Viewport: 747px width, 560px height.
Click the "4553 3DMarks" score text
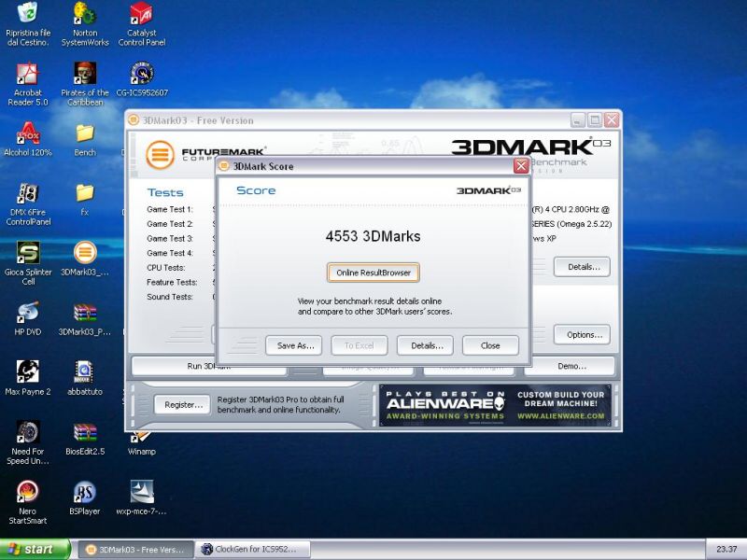pos(373,236)
